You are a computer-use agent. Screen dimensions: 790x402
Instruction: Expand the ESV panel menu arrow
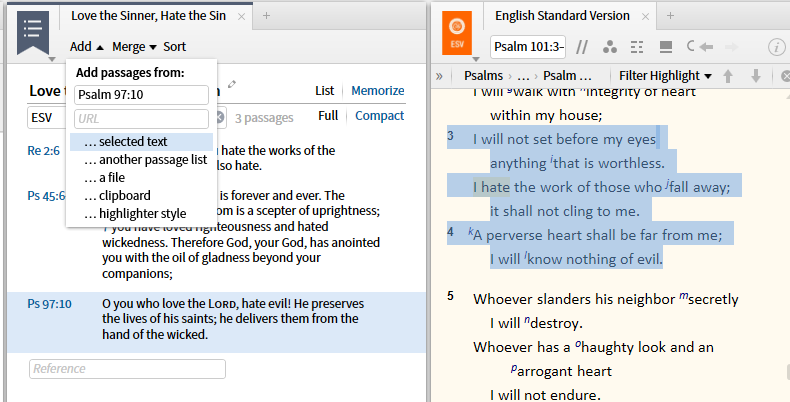(476, 59)
